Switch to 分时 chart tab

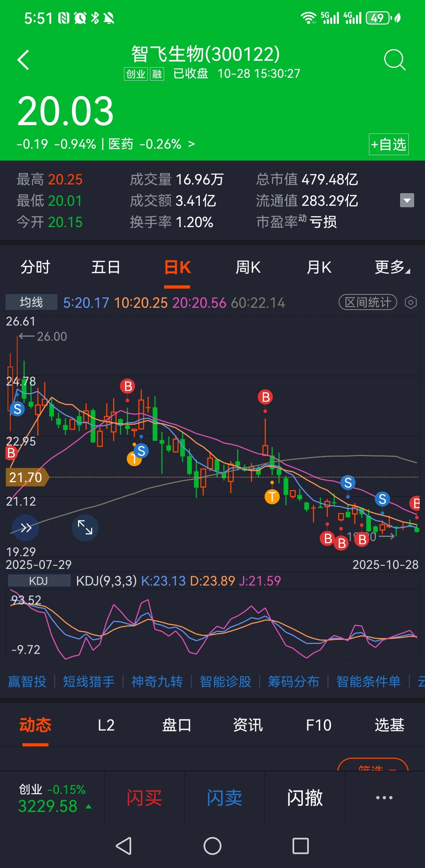(x=35, y=268)
